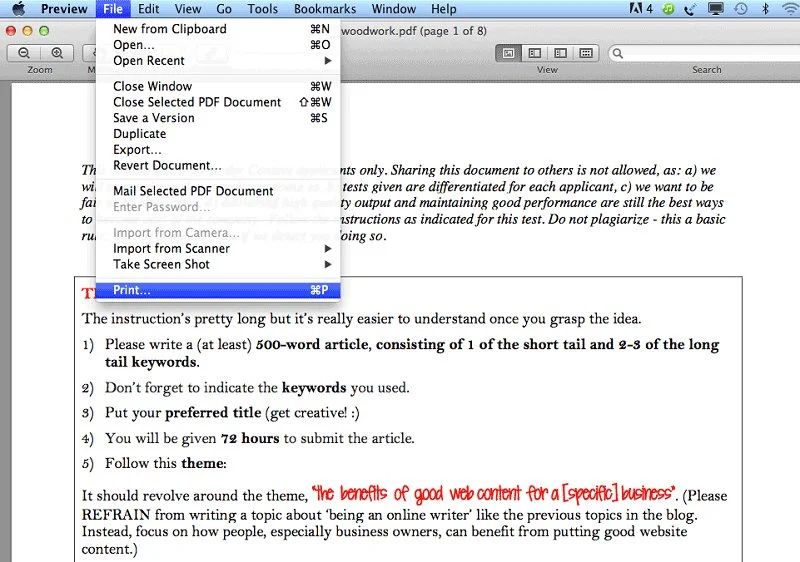Screen dimensions: 800x562
Task: Click the Bluetooth status icon
Action: (765, 9)
